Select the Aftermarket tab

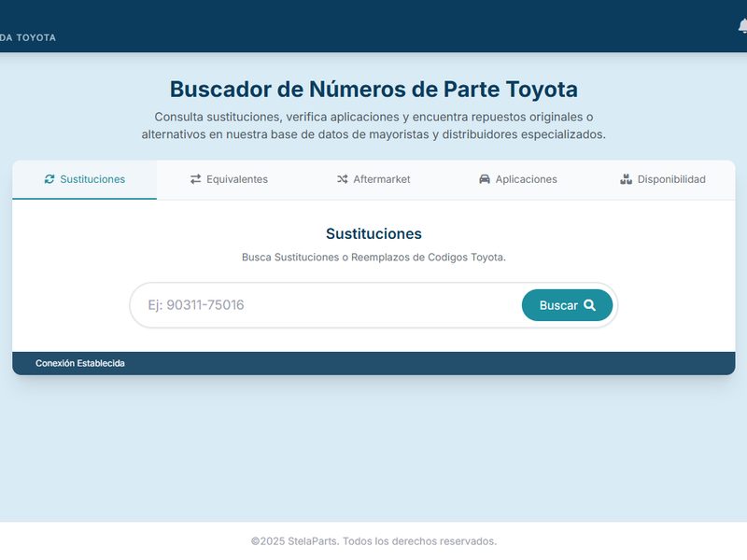click(373, 179)
